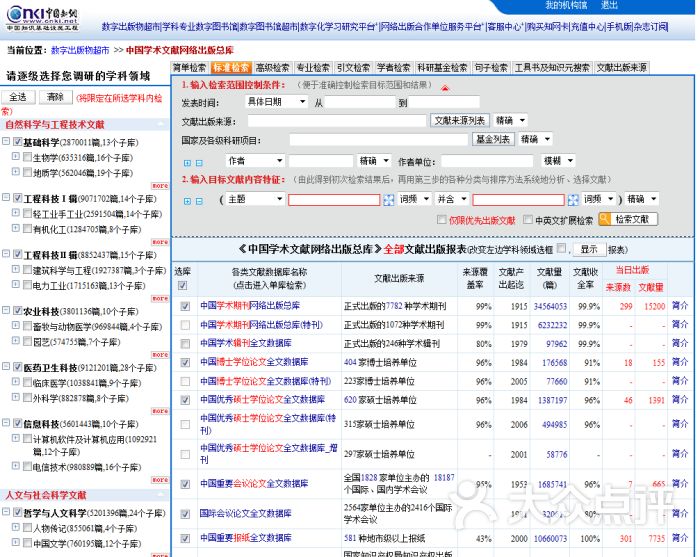This screenshot has width=700, height=557.
Task: Open the 主题 field dropdown
Action: (254, 199)
